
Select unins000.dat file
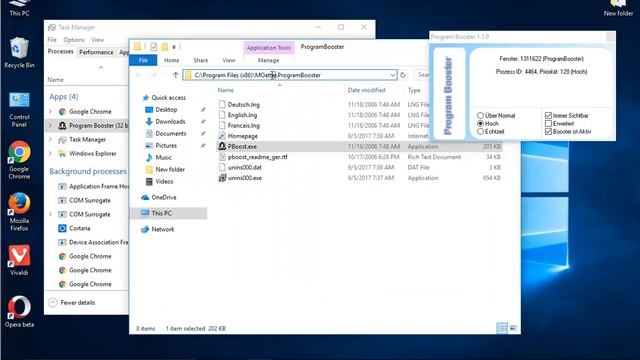(x=244, y=167)
